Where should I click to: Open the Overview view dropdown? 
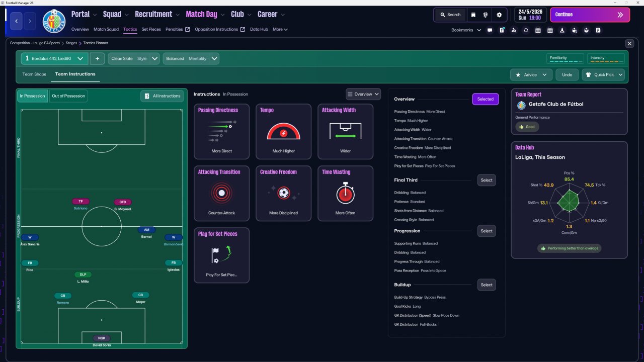[363, 94]
